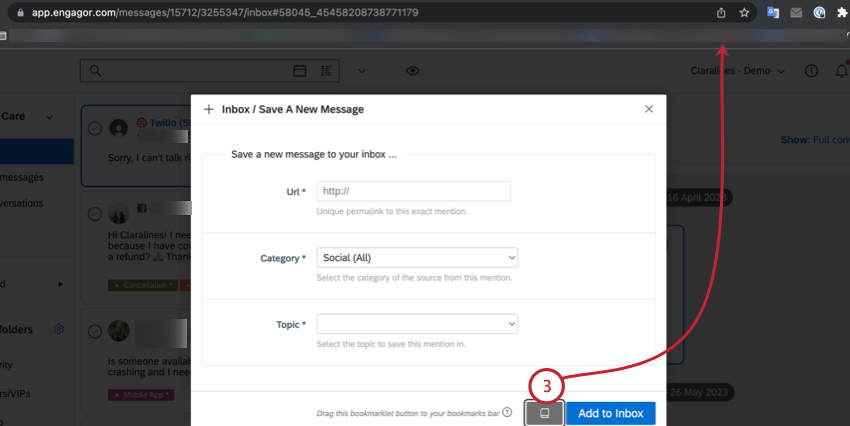
Task: Expand the chevron beside the search bar
Action: click(x=362, y=71)
